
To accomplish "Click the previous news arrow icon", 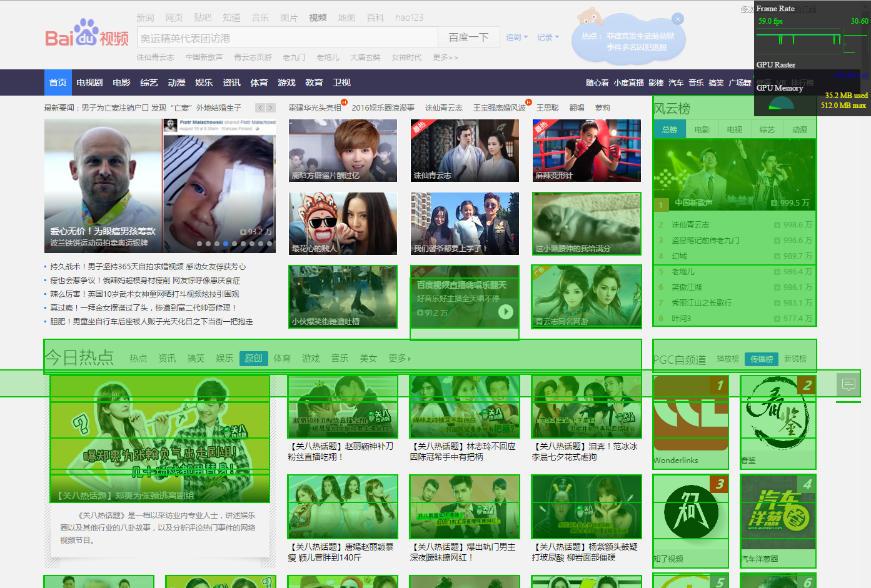I will click(x=260, y=107).
